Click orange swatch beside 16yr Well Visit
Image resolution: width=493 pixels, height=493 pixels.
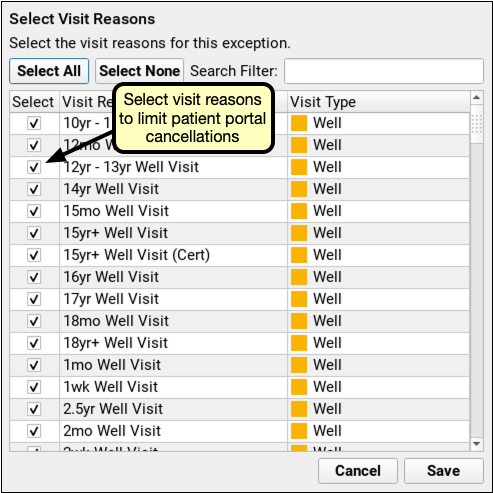tap(299, 277)
